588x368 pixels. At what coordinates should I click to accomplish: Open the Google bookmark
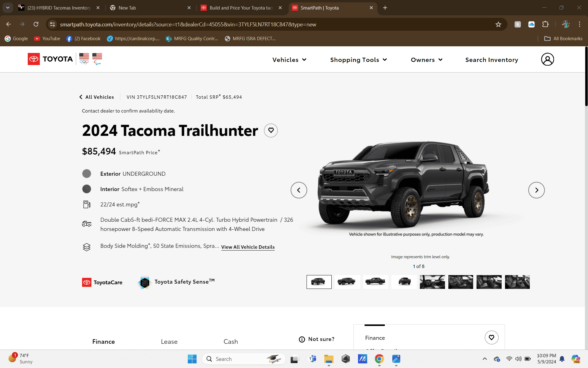point(16,39)
